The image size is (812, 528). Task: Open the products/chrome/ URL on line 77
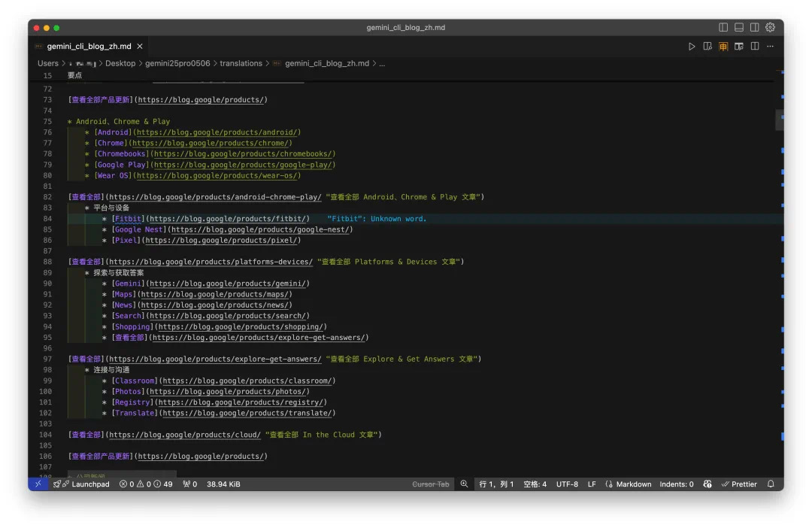coord(210,143)
